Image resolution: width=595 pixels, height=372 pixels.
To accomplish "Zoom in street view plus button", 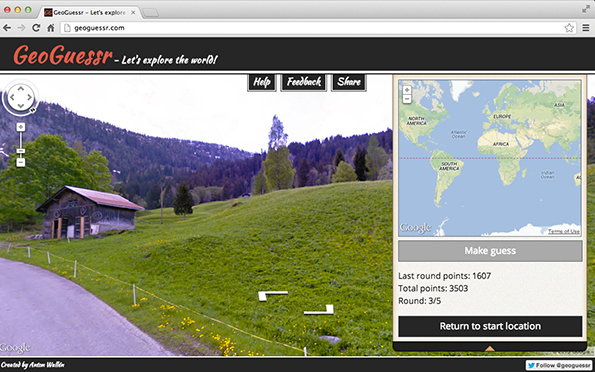I will [21, 127].
